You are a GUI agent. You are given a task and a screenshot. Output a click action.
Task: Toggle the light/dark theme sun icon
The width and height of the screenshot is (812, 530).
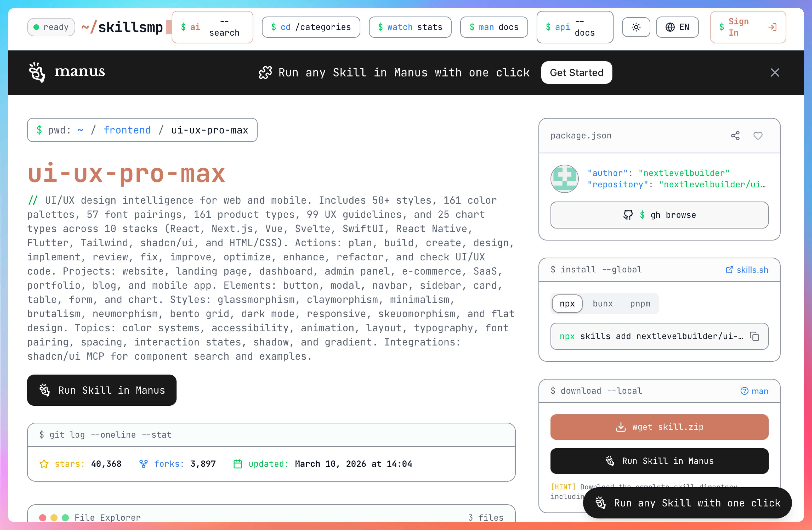point(636,27)
